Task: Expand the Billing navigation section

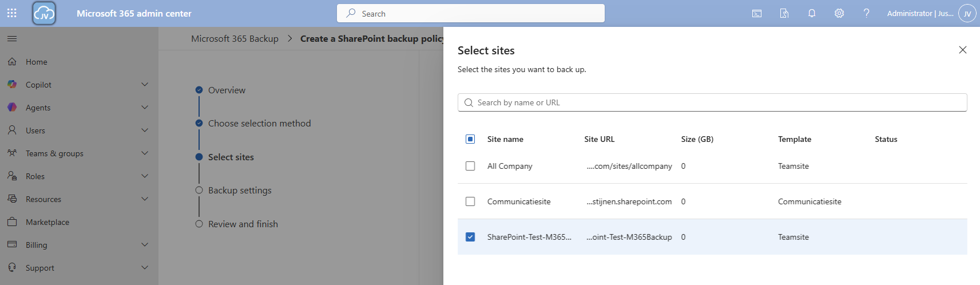Action: click(145, 245)
